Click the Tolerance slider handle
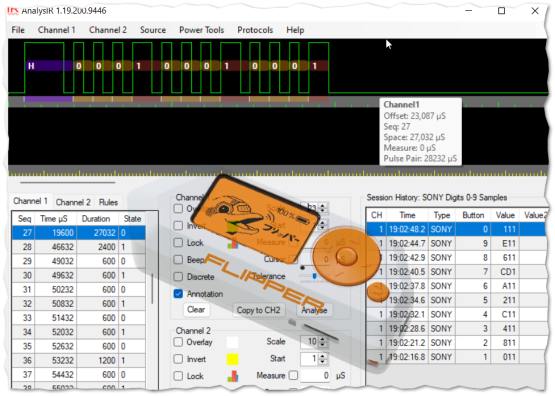The width and height of the screenshot is (555, 396). [x=314, y=276]
